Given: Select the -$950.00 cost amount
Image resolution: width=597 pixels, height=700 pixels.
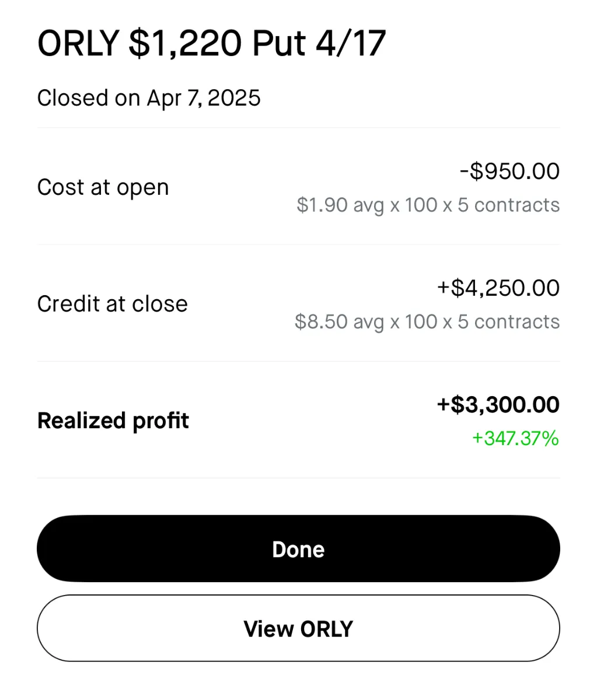Looking at the screenshot, I should (x=509, y=171).
